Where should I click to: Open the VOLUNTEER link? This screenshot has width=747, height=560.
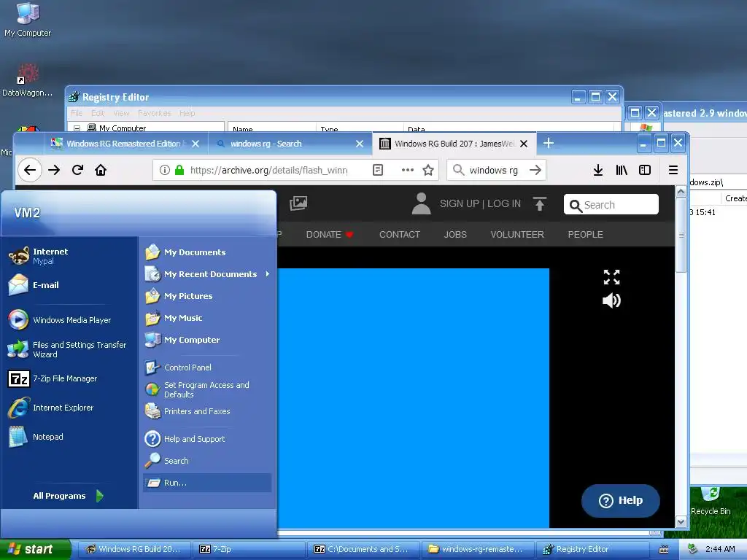pos(517,234)
